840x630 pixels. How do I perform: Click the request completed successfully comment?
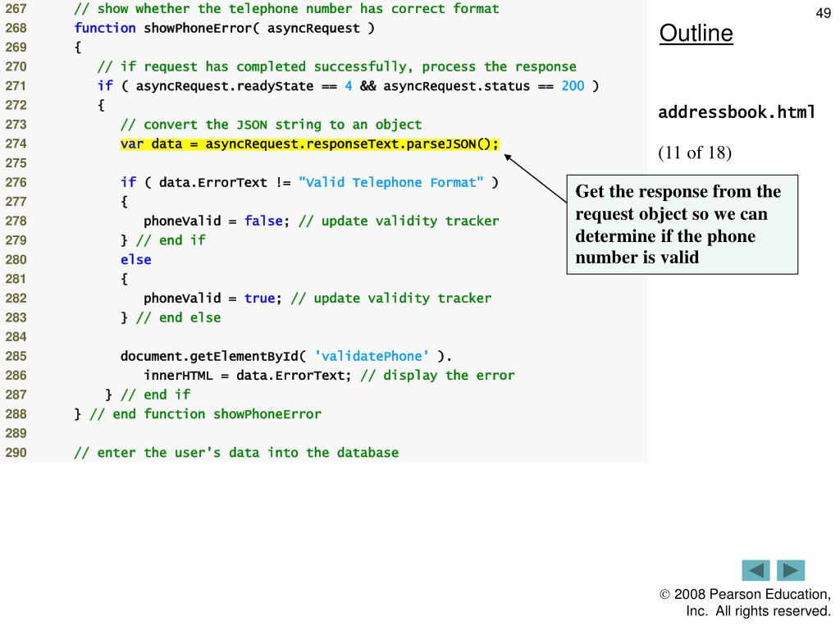(337, 67)
